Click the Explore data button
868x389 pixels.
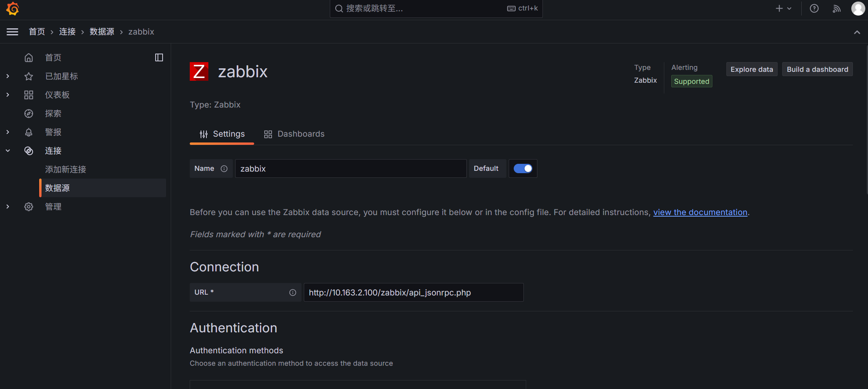[x=752, y=69]
